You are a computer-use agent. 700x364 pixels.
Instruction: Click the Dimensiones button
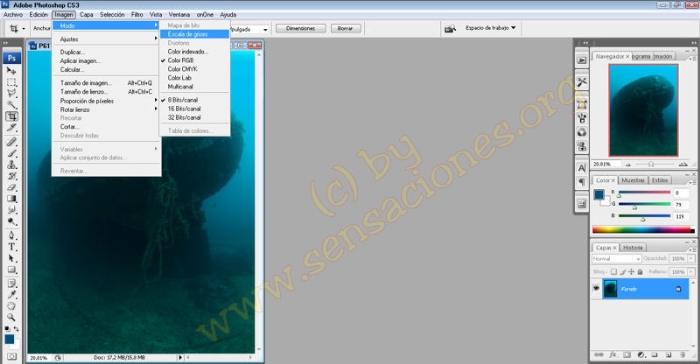(x=300, y=28)
